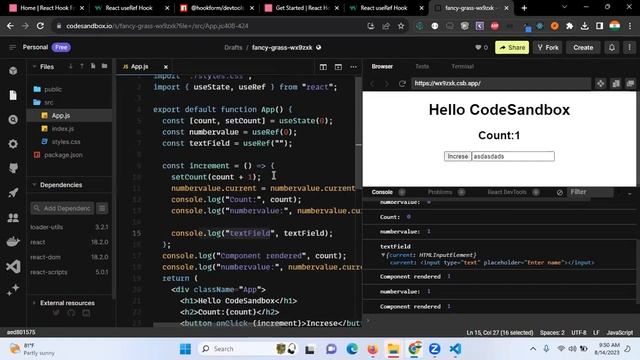Click the Fork button
The image size is (640, 360).
pyautogui.click(x=548, y=48)
